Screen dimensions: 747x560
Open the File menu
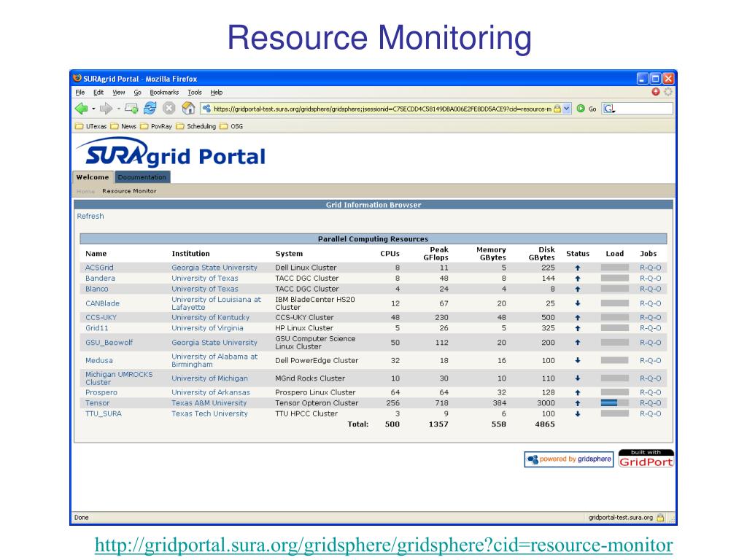tap(80, 93)
